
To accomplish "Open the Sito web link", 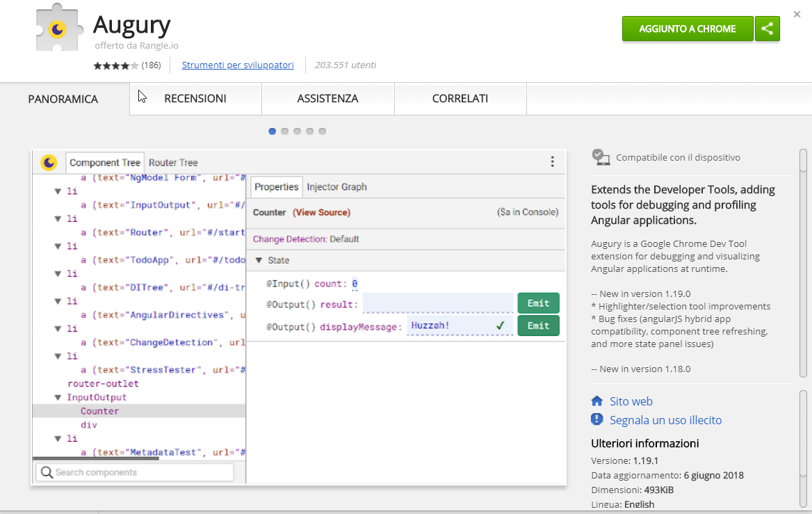I will tap(631, 401).
